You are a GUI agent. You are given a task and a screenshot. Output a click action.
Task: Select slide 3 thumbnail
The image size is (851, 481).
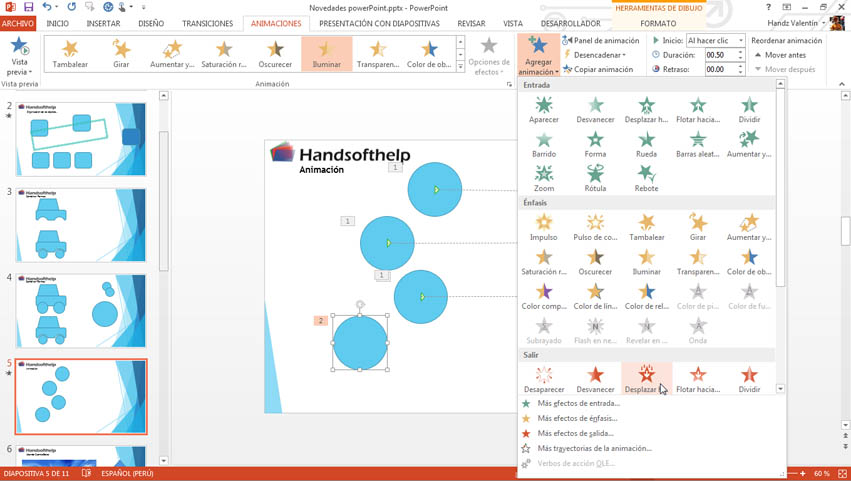81,225
